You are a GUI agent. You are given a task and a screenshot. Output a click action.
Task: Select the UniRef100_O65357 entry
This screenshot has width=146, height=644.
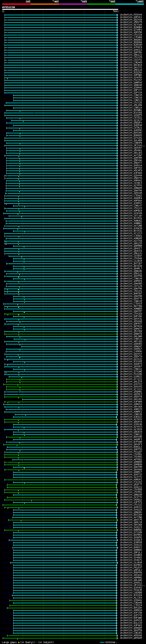pos(131,148)
